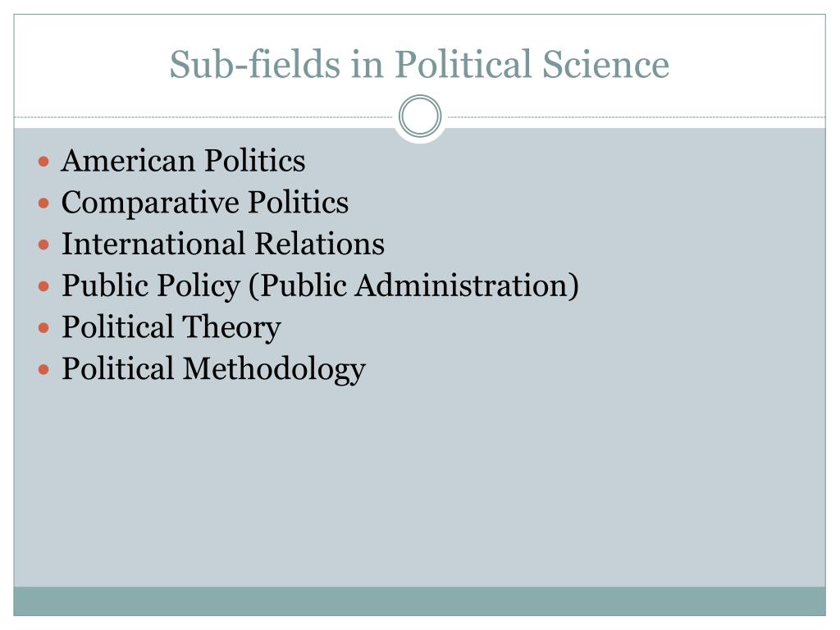Select the 'Political Theory' bullet text
Screen dimensions: 840x630
[x=171, y=327]
